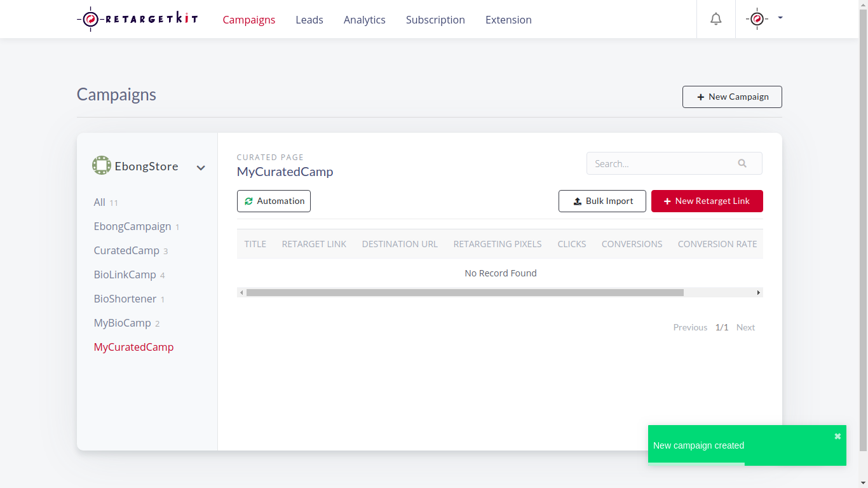Close the New campaign created notification
The height and width of the screenshot is (488, 868).
pos(837,436)
